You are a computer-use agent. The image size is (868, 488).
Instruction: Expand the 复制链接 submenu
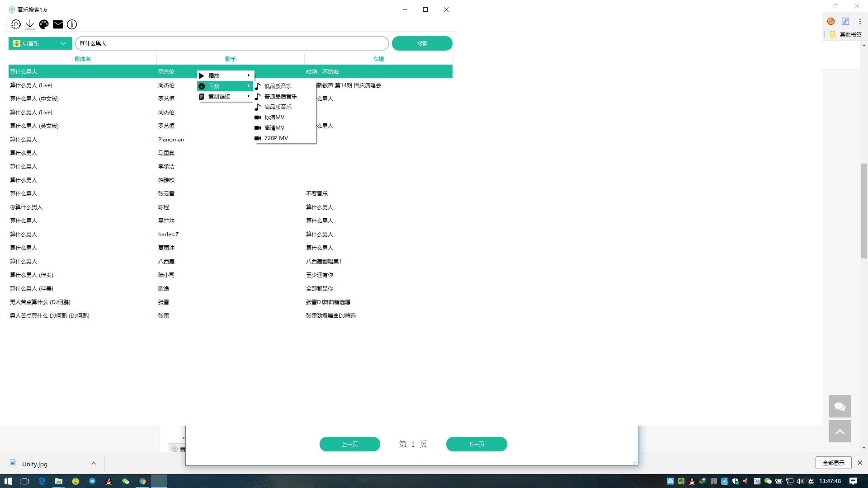225,96
